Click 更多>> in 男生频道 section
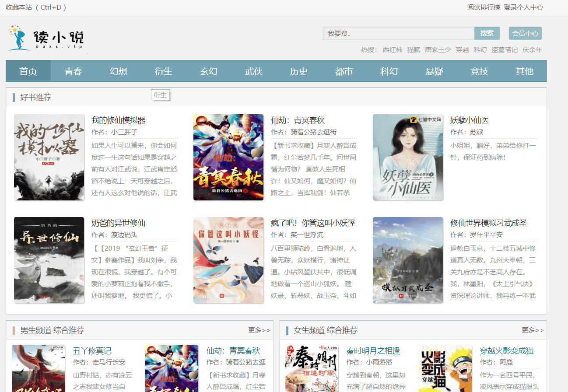This screenshot has height=392, width=568. tap(259, 330)
